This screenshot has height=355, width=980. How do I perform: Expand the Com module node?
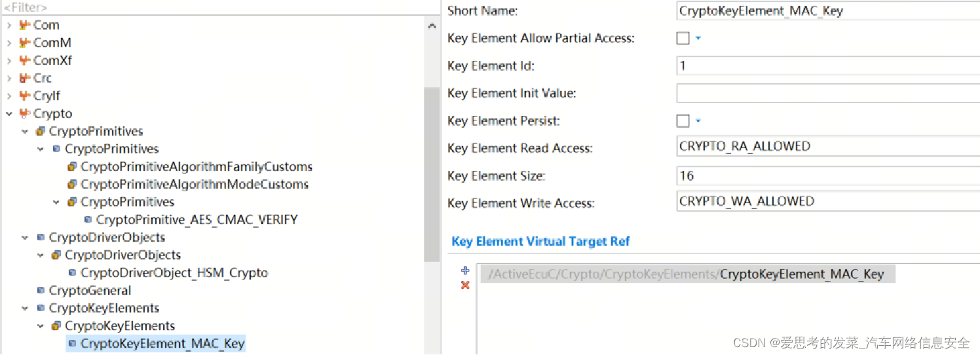click(9, 25)
